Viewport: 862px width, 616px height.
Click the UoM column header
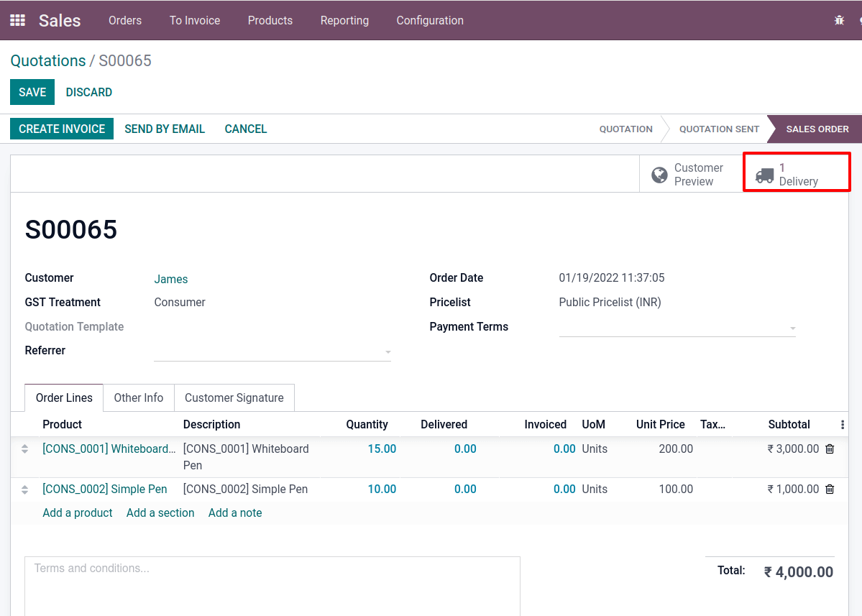tap(593, 425)
